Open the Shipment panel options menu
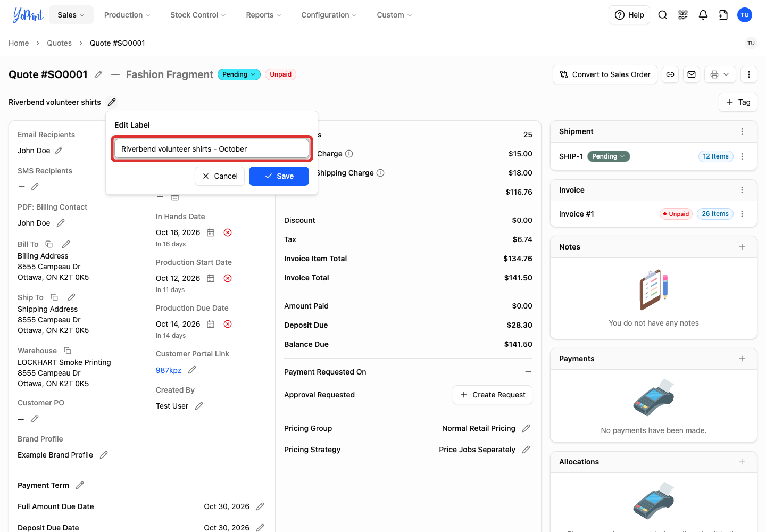This screenshot has height=532, width=766. pos(742,131)
